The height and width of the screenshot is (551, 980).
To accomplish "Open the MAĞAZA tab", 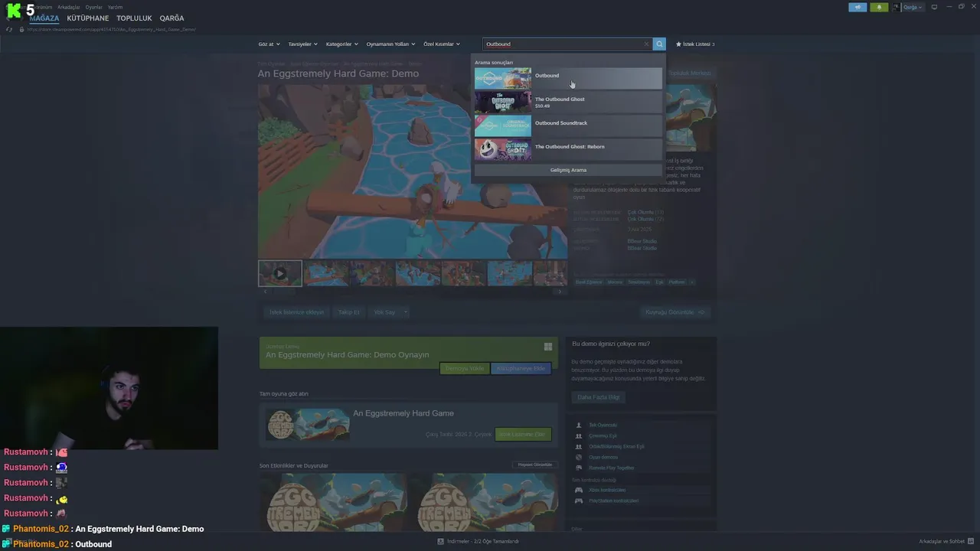I will [44, 18].
